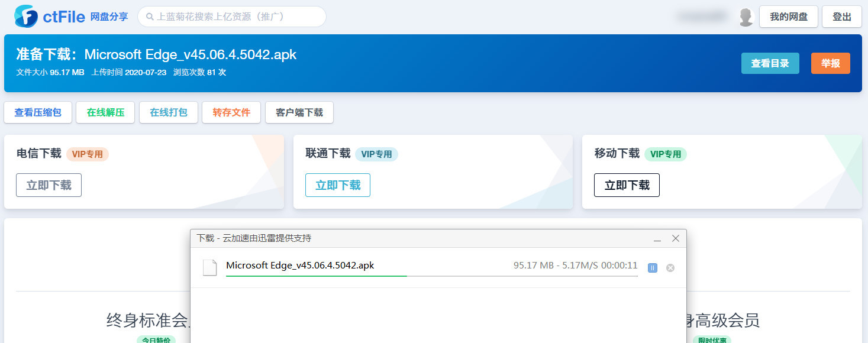868x343 pixels.
Task: Click the ctFile logo icon
Action: 26,16
